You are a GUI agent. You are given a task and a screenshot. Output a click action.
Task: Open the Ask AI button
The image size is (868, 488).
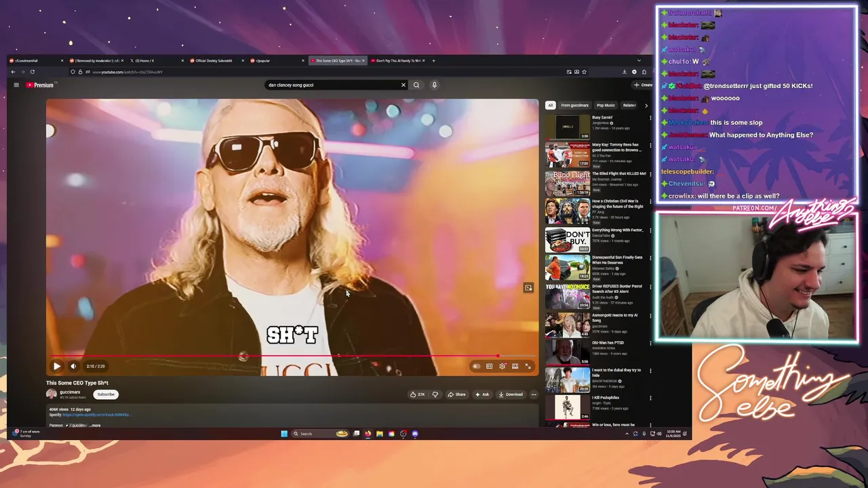coord(482,394)
